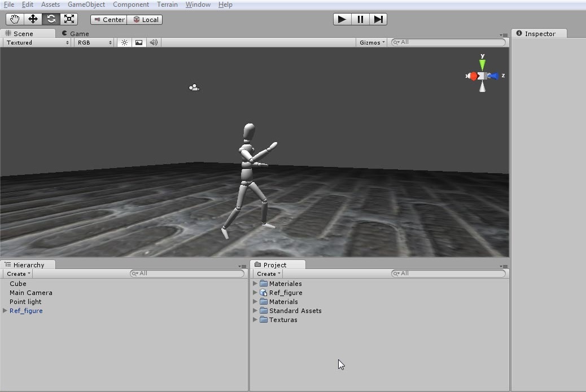Toggle game overlay image icon in Scene view
This screenshot has height=392, width=586.
coord(139,42)
